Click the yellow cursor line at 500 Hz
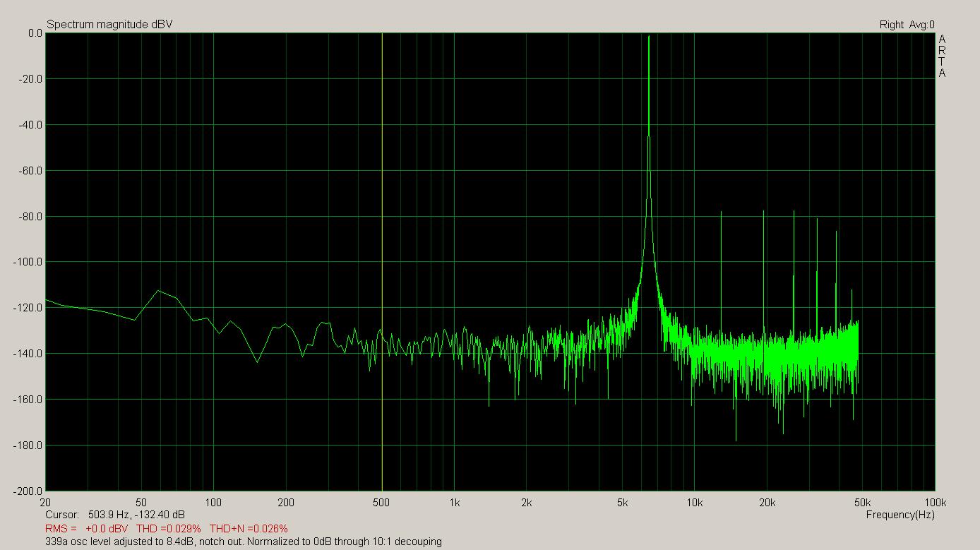 click(382, 261)
